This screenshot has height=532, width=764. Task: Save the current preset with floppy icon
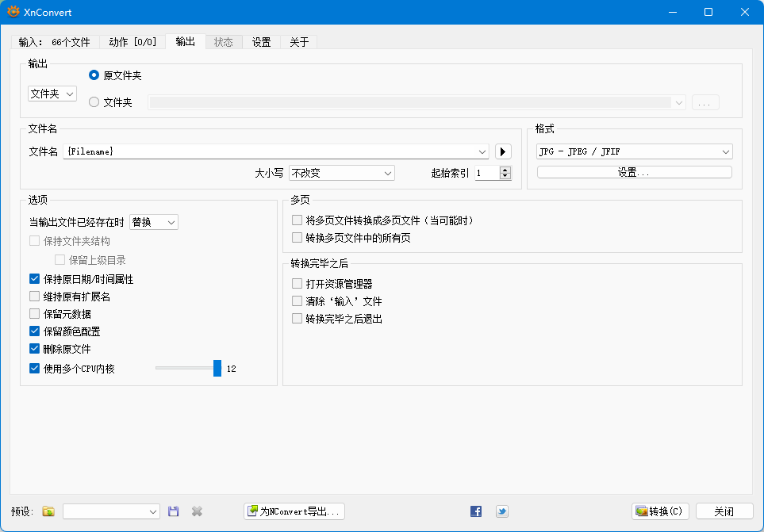click(x=173, y=511)
